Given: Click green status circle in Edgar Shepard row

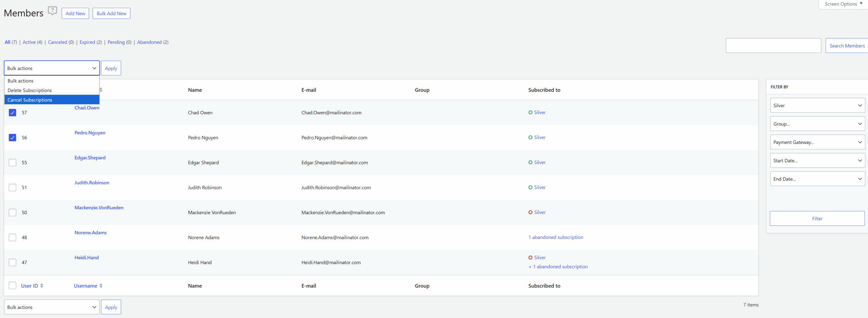Looking at the screenshot, I should (530, 163).
